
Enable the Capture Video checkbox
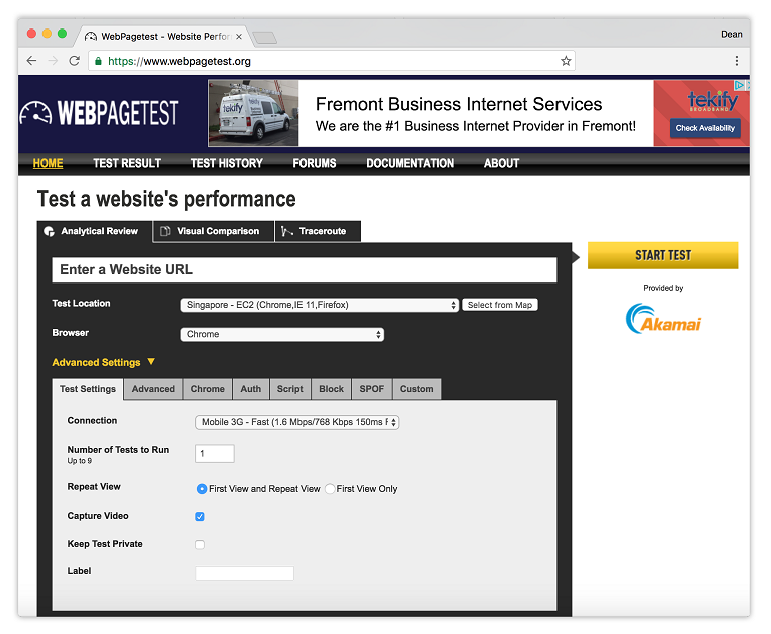click(x=200, y=517)
